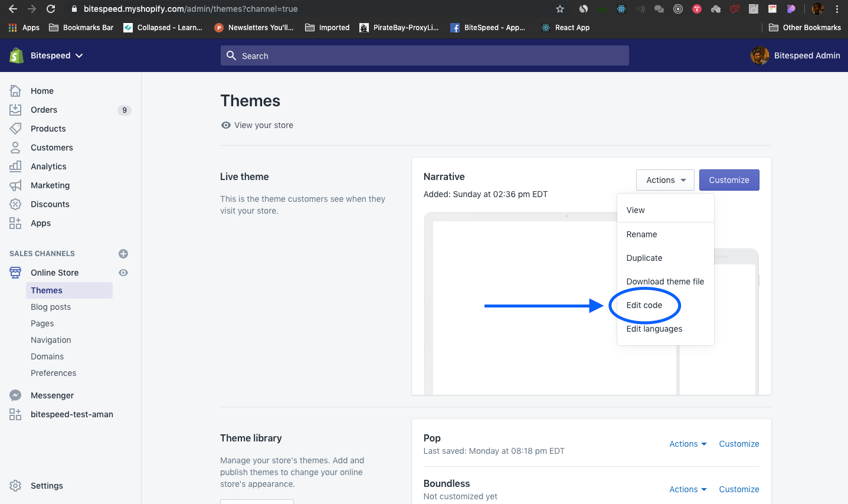Viewport: 848px width, 504px height.
Task: Open Bookmarks Bar folder
Action: point(81,28)
